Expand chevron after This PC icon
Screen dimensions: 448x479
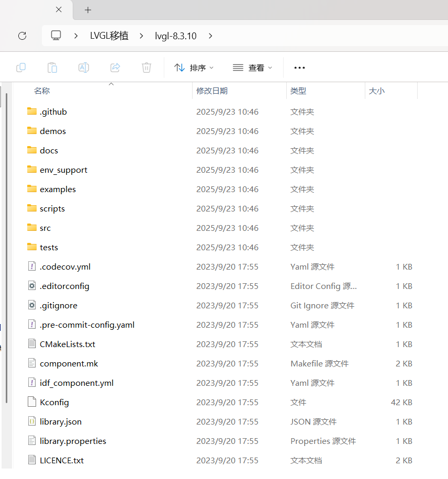click(76, 36)
